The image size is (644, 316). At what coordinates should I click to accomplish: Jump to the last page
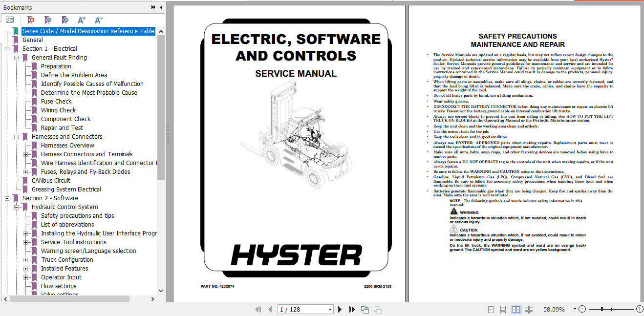[x=352, y=309]
